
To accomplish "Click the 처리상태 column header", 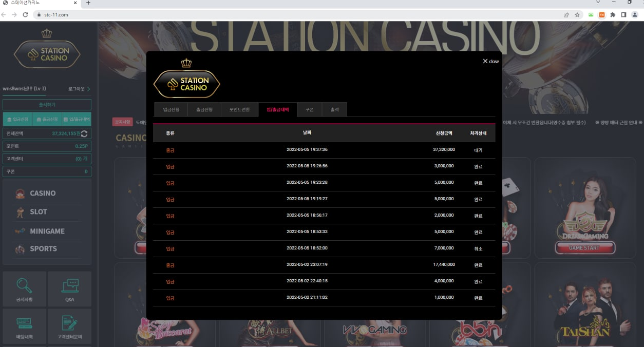I will click(x=478, y=133).
